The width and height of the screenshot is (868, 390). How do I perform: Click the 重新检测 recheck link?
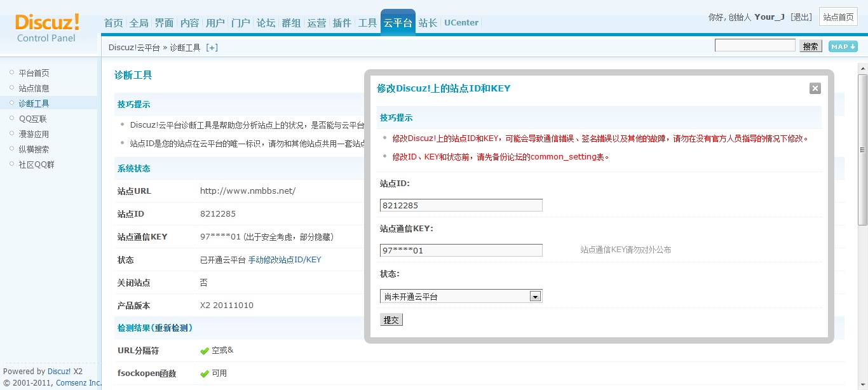172,328
